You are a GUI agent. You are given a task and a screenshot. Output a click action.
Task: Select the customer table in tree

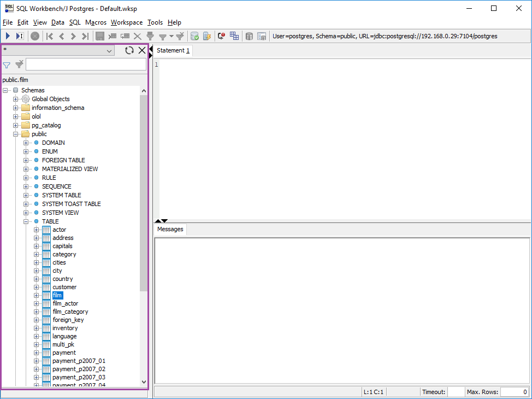tap(64, 287)
